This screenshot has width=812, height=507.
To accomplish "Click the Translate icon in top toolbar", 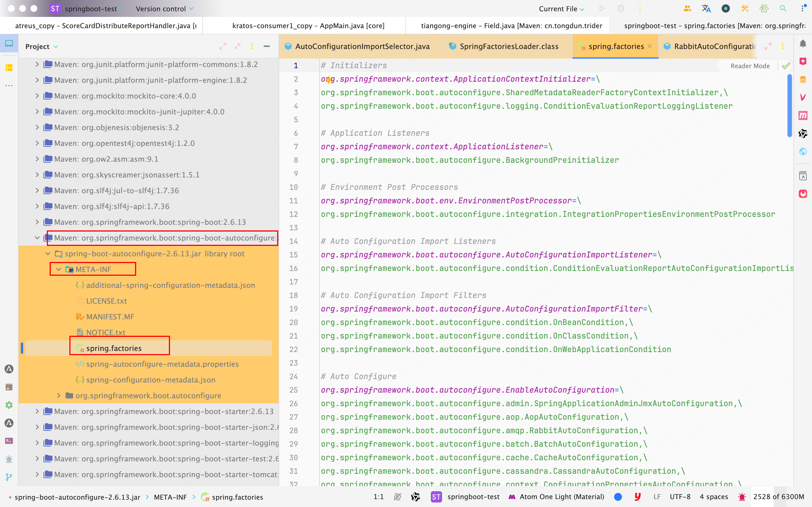I will 706,9.
